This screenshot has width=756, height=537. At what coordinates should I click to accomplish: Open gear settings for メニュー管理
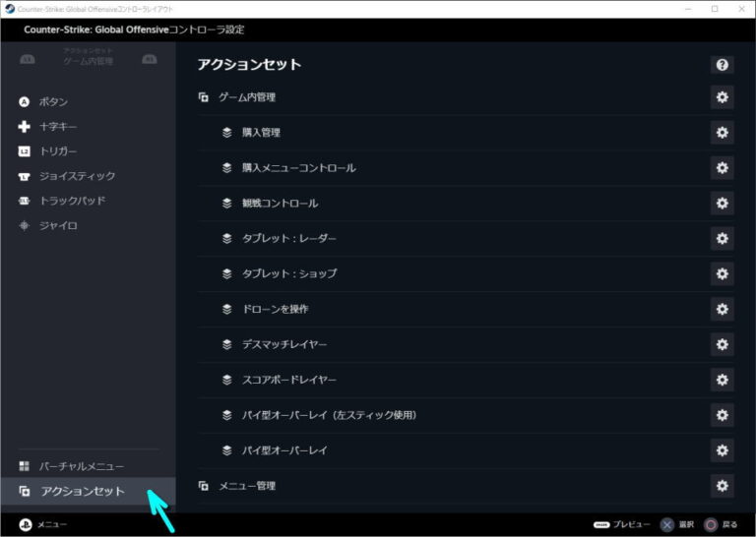coord(722,486)
